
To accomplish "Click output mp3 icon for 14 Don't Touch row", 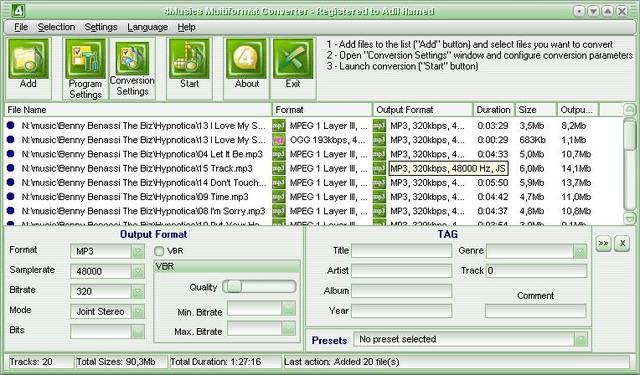I will tap(379, 183).
